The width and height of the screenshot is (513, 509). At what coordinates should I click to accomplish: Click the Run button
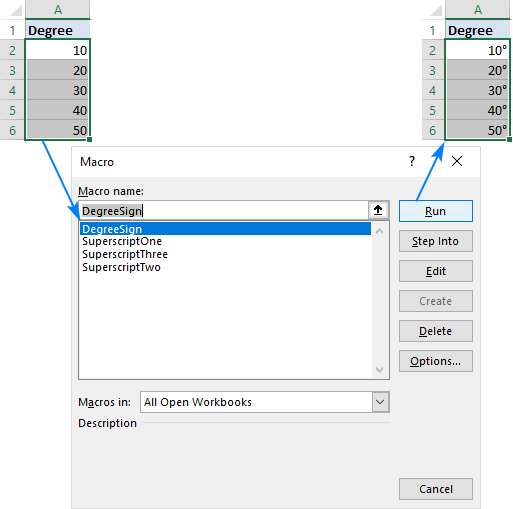[436, 211]
